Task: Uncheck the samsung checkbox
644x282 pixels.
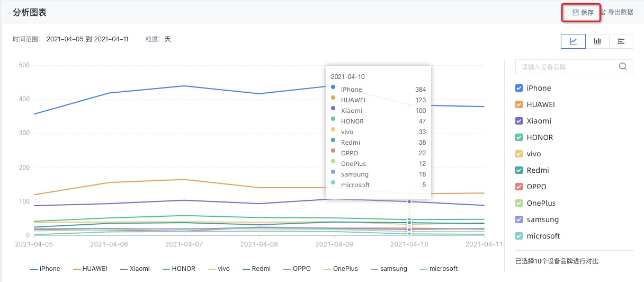Action: (519, 219)
